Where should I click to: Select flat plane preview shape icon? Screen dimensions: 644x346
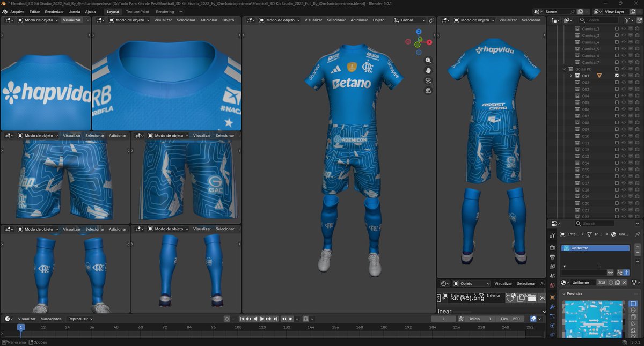pyautogui.click(x=633, y=304)
